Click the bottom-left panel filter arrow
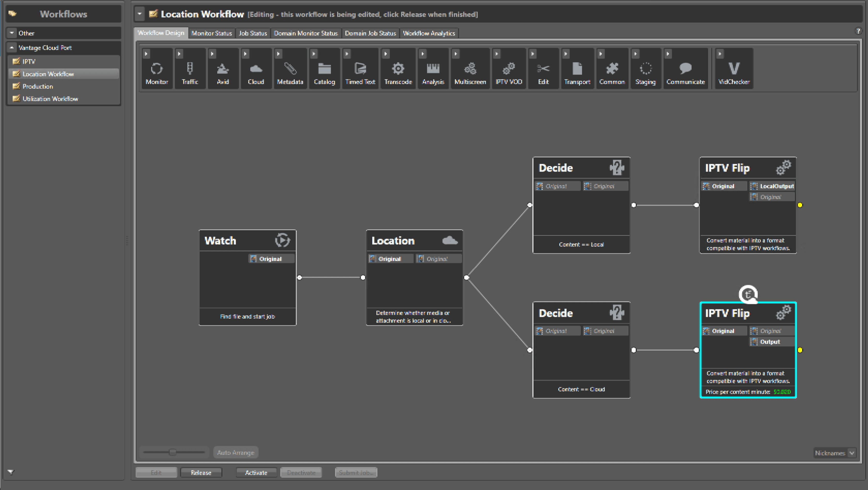The width and height of the screenshot is (868, 490). pyautogui.click(x=11, y=472)
